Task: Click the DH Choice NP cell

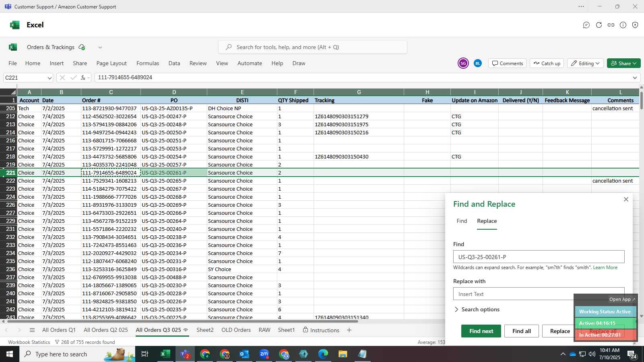Action: pyautogui.click(x=242, y=108)
